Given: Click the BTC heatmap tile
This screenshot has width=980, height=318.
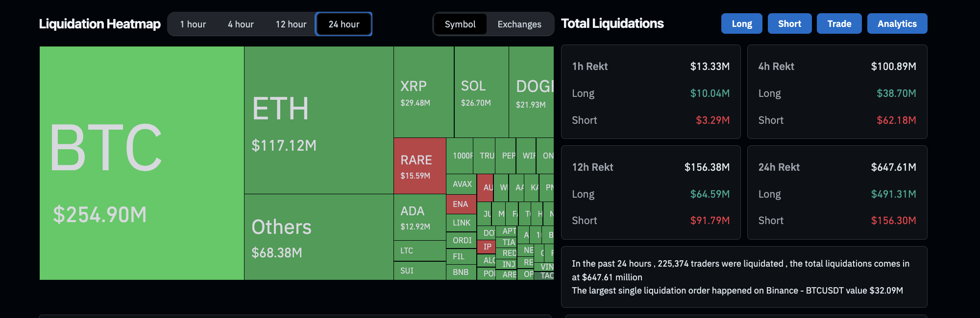Looking at the screenshot, I should click(142, 163).
